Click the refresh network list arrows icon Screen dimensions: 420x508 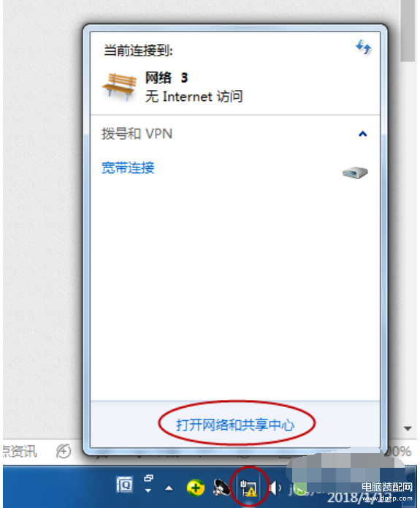coord(363,47)
